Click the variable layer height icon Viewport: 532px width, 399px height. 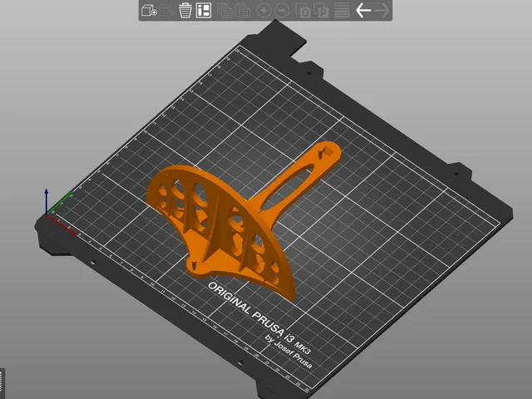pyautogui.click(x=342, y=11)
